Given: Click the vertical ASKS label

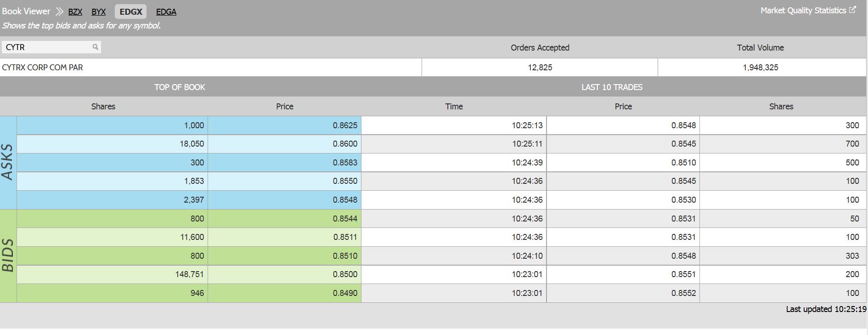Looking at the screenshot, I should pos(8,162).
